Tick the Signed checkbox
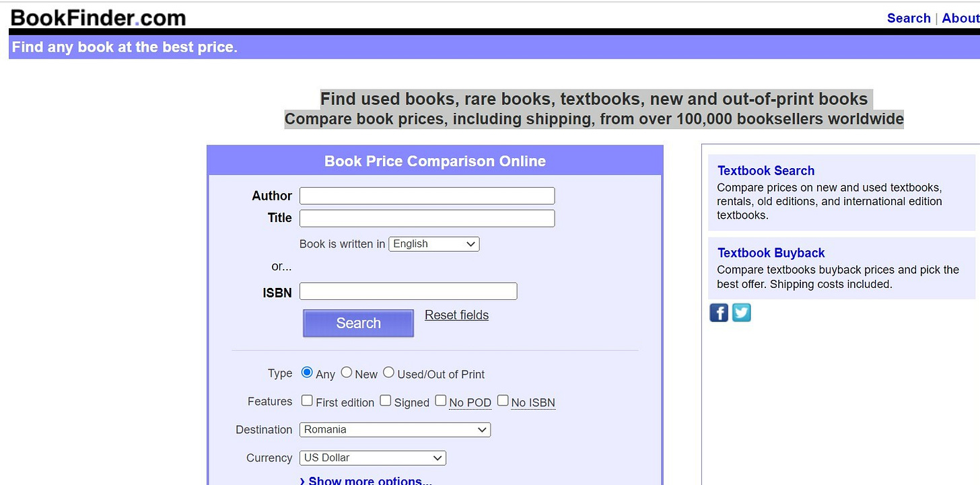Viewport: 980px width, 485px height. (386, 400)
